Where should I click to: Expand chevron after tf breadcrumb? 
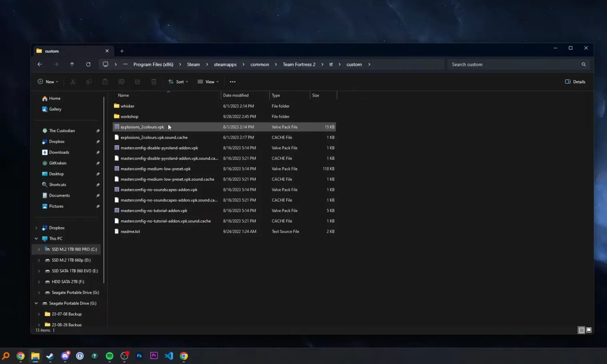(339, 64)
